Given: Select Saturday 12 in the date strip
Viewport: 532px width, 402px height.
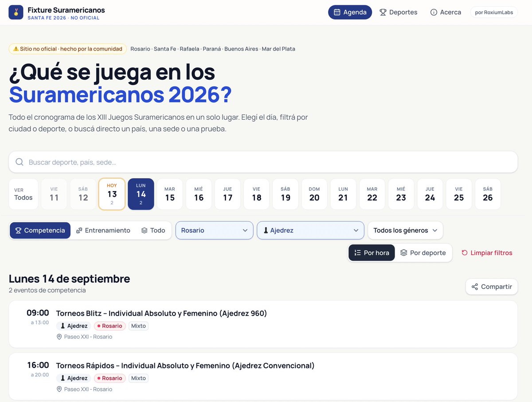Looking at the screenshot, I should [83, 194].
